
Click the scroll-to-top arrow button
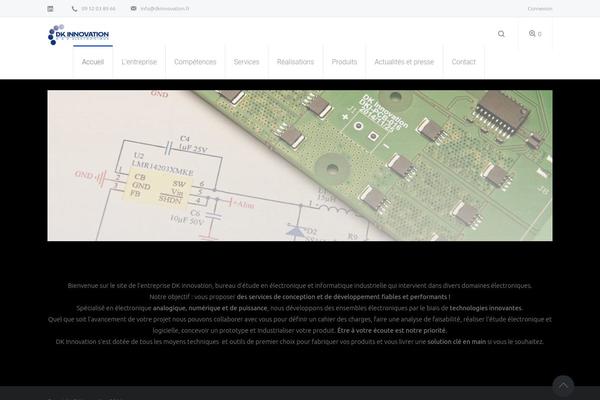(x=563, y=386)
